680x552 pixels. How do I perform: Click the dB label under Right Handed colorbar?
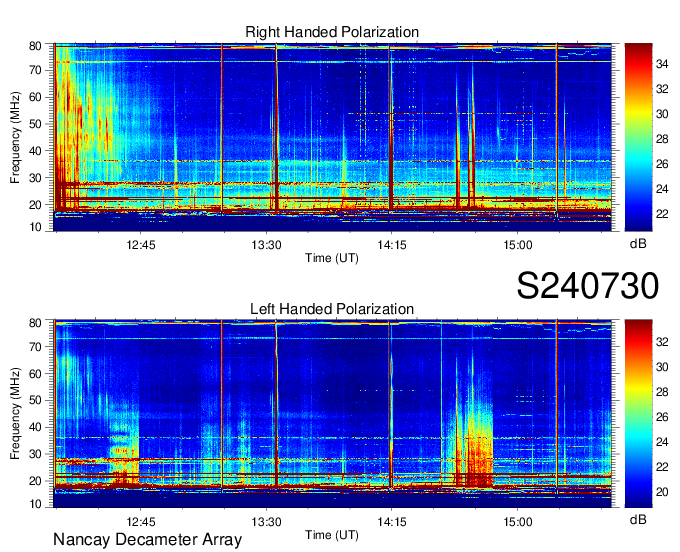click(x=638, y=244)
